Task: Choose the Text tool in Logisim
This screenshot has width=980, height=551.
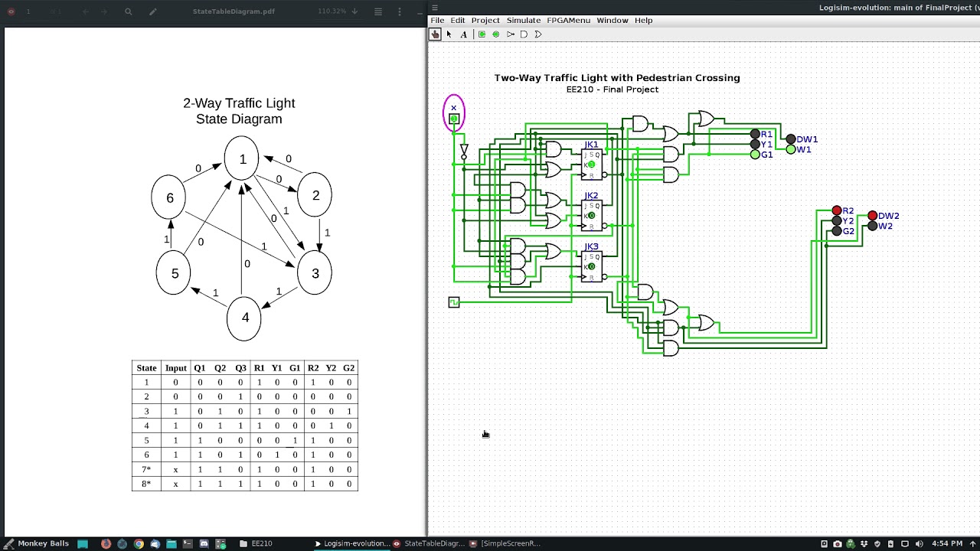Action: [x=463, y=34]
